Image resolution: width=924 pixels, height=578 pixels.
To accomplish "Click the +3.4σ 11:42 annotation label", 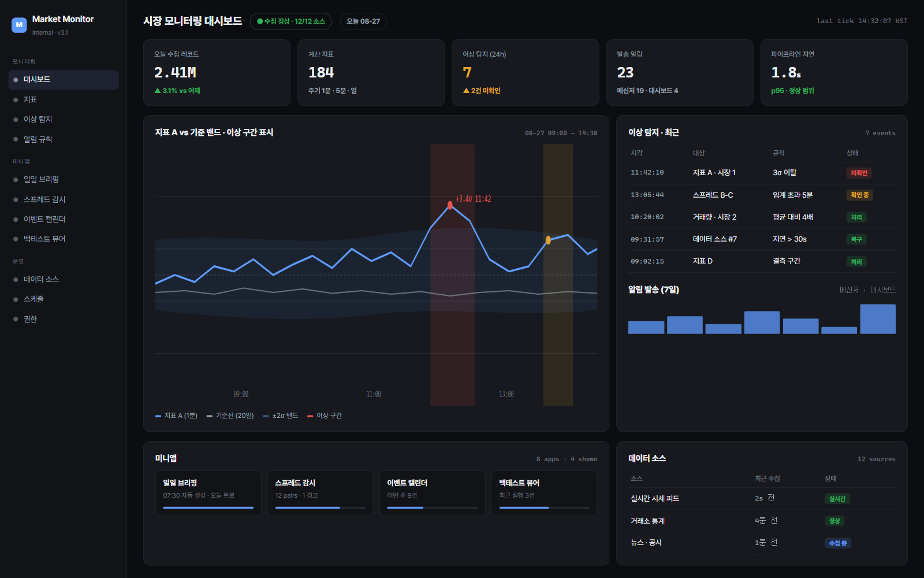I will [474, 199].
